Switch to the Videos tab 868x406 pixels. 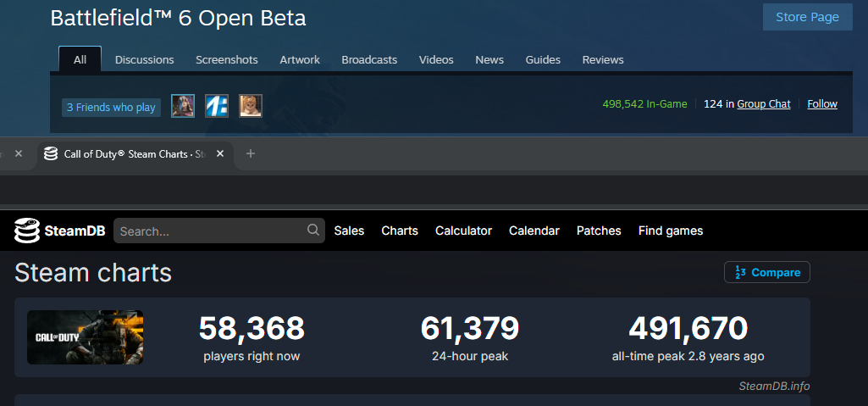[x=436, y=60]
